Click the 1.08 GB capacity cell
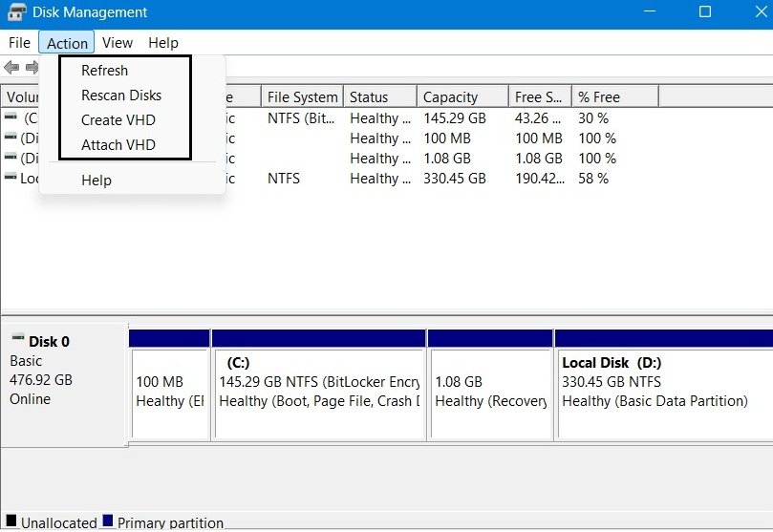Viewport: 773px width, 532px height. (447, 159)
